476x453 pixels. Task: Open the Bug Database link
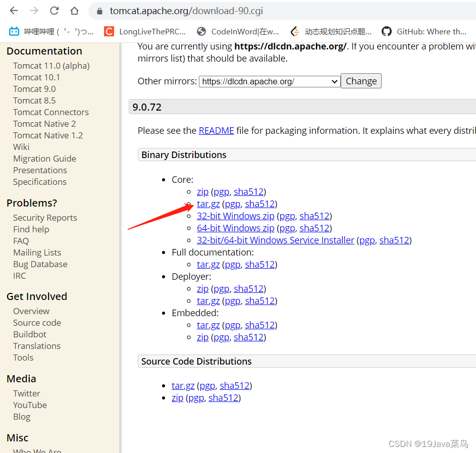(x=40, y=264)
